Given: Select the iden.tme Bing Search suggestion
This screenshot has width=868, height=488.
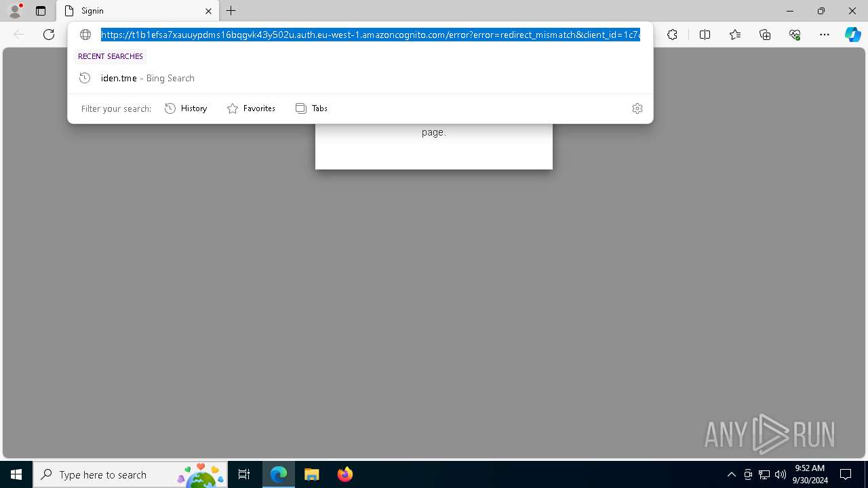Looking at the screenshot, I should pos(360,78).
